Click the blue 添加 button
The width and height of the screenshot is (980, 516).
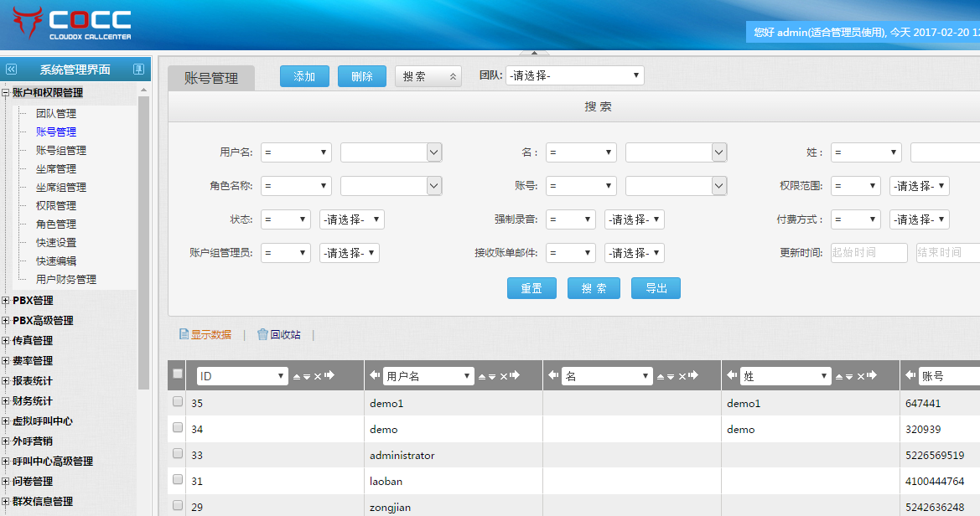304,76
